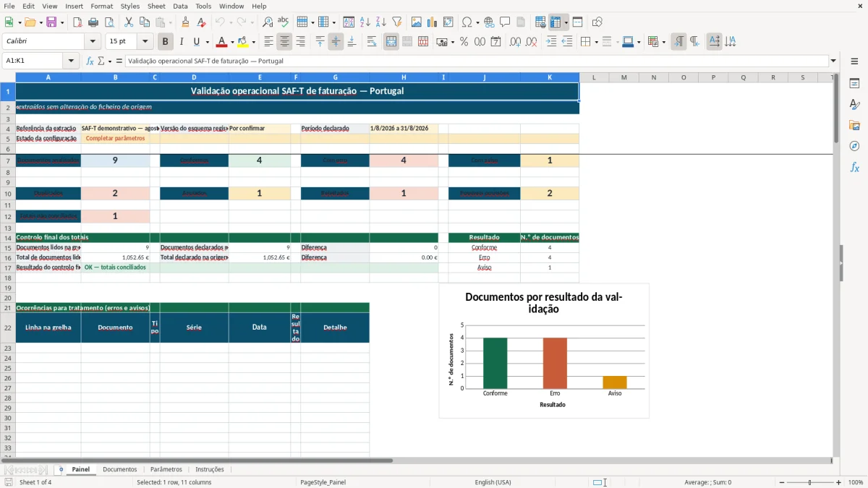Open Conditional Formatting dropdown arrow
Screen dimensions: 868x488
[x=663, y=42]
